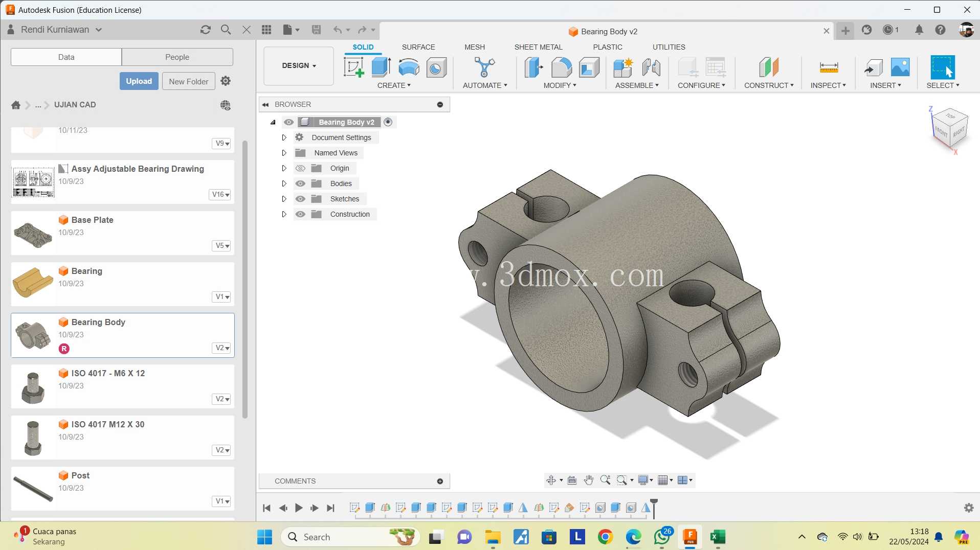Switch to the UTILITIES tab

click(x=669, y=47)
